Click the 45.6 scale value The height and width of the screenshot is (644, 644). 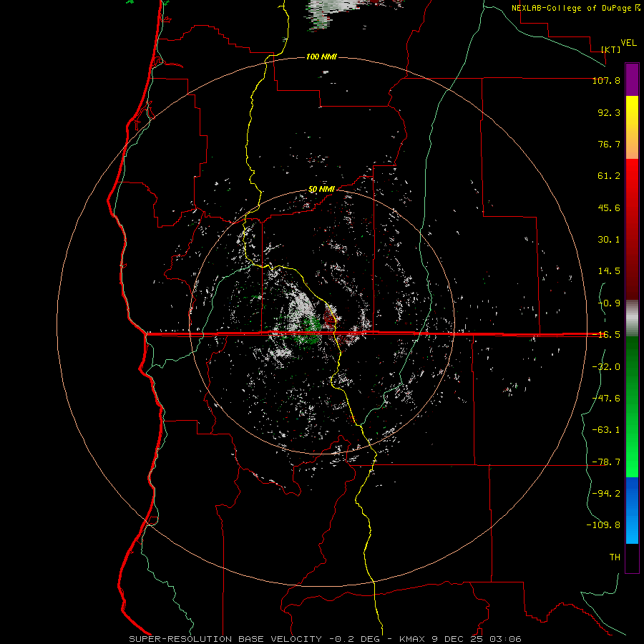609,208
